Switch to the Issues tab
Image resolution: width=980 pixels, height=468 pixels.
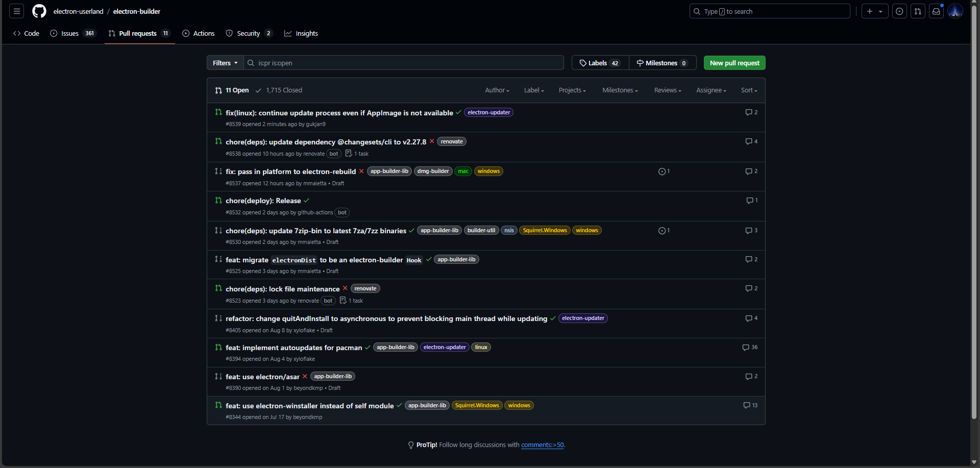(x=73, y=33)
